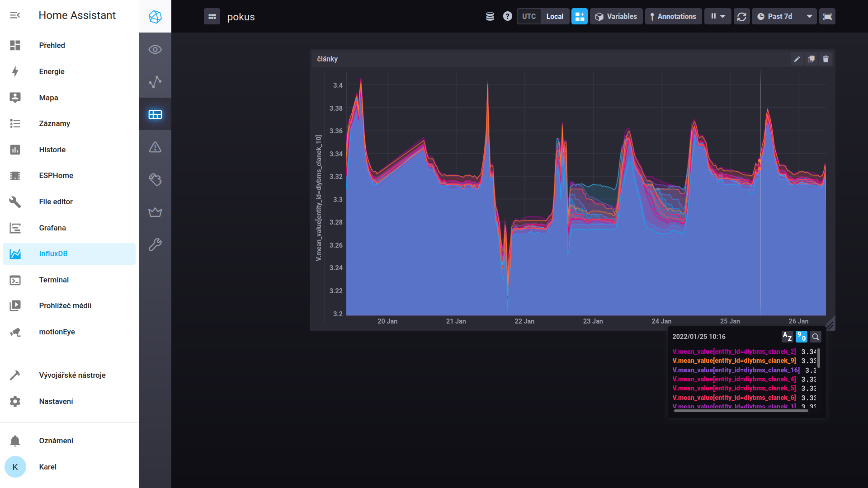Image resolution: width=868 pixels, height=488 pixels.
Task: Click the legend's horizontal scrollbar
Action: click(x=741, y=411)
